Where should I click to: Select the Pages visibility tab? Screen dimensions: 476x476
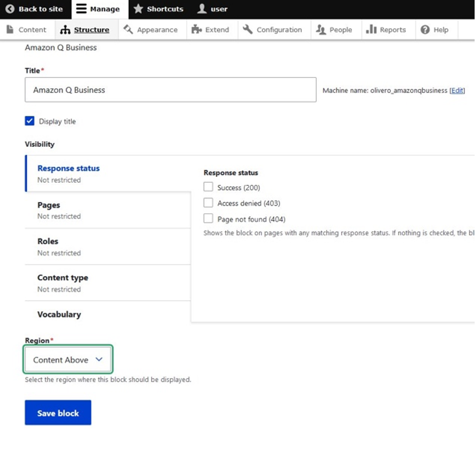108,210
